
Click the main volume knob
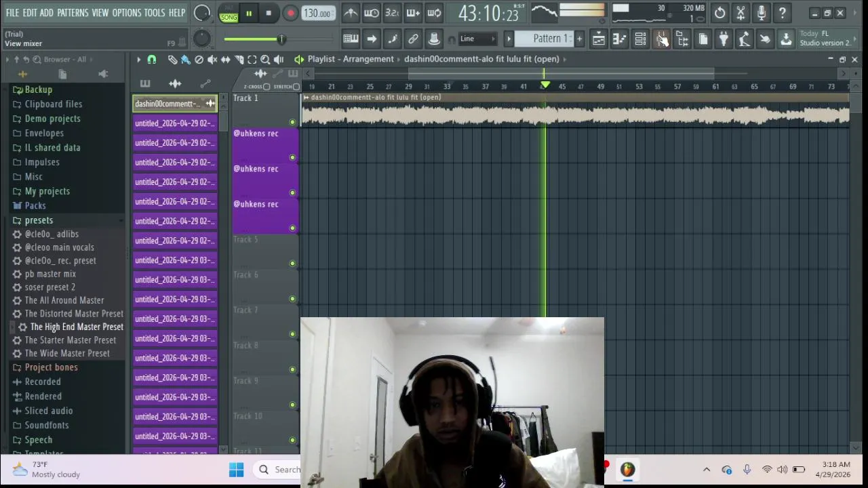pos(202,13)
